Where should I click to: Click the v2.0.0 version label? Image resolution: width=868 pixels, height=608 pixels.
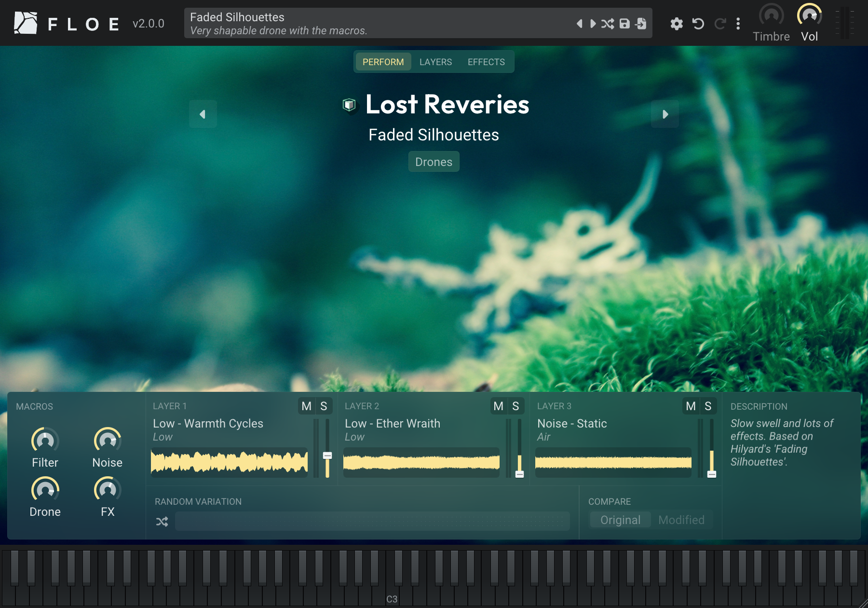[x=149, y=24]
